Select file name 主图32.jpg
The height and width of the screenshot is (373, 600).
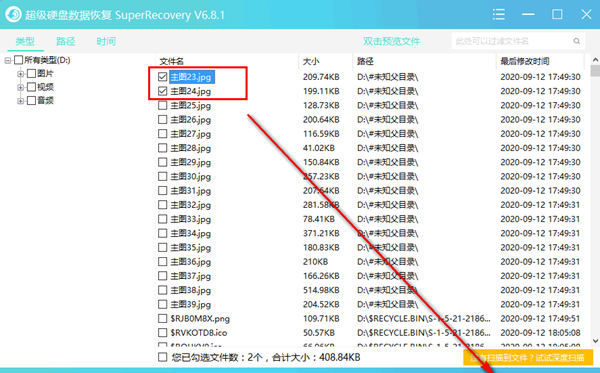(191, 205)
